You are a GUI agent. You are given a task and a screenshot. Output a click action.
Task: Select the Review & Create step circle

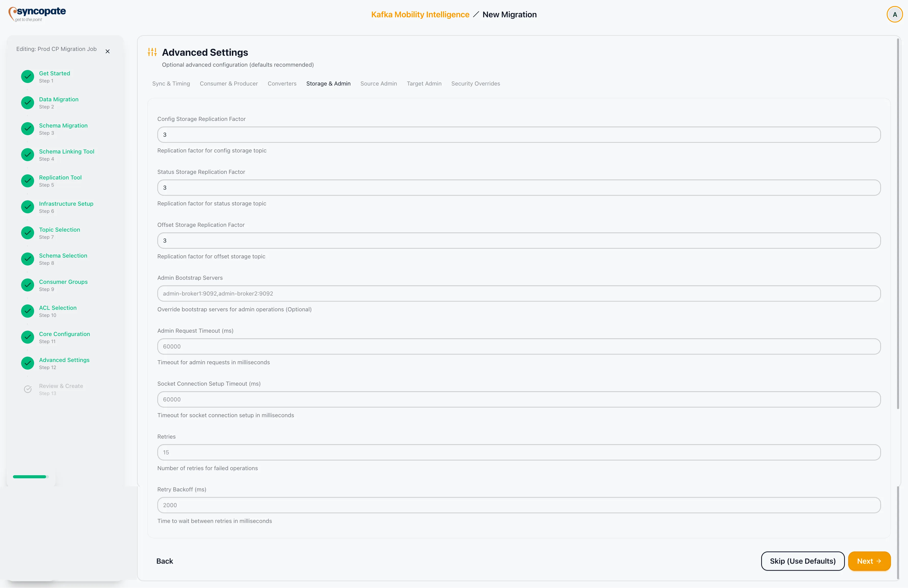click(x=27, y=389)
